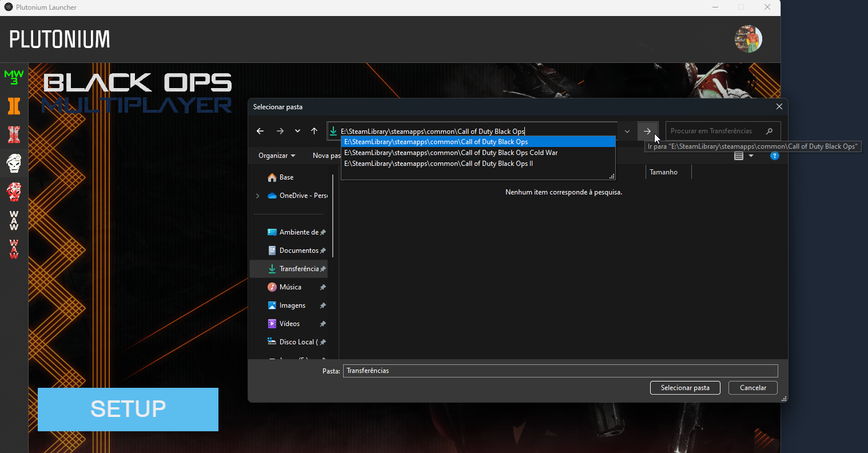Click the Tamanho column header
868x453 pixels.
(668, 172)
